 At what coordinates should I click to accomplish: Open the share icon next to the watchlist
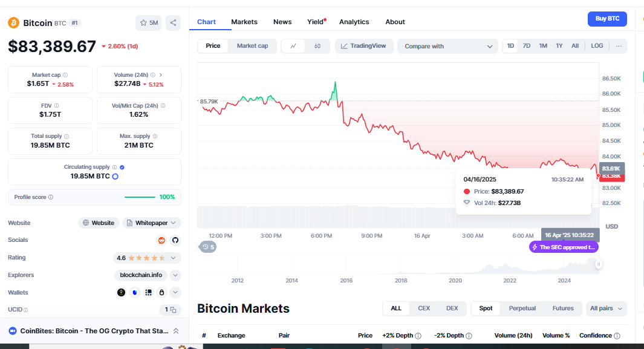174,23
